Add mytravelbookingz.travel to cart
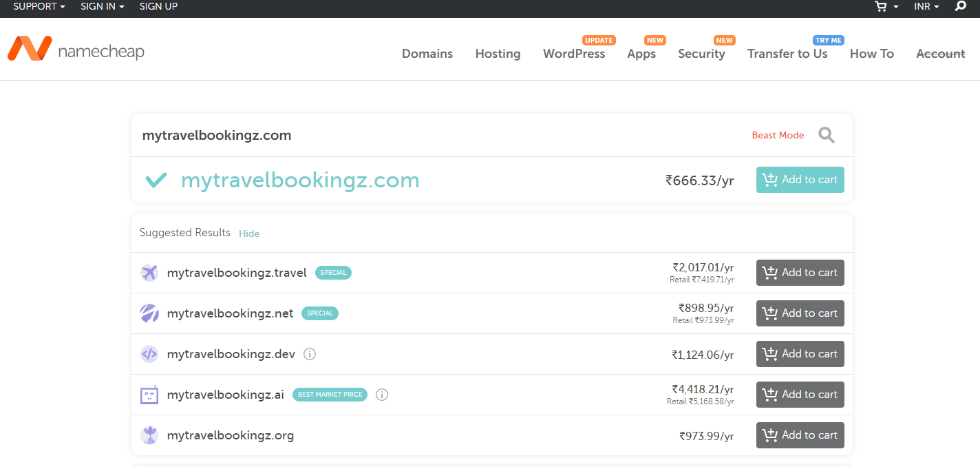The height and width of the screenshot is (469, 980). pyautogui.click(x=800, y=273)
